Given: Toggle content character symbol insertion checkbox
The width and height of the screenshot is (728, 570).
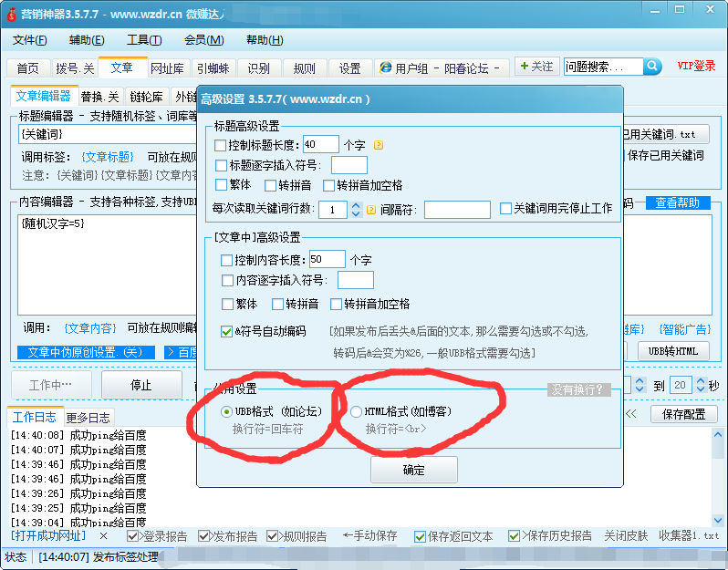Looking at the screenshot, I should 227,280.
